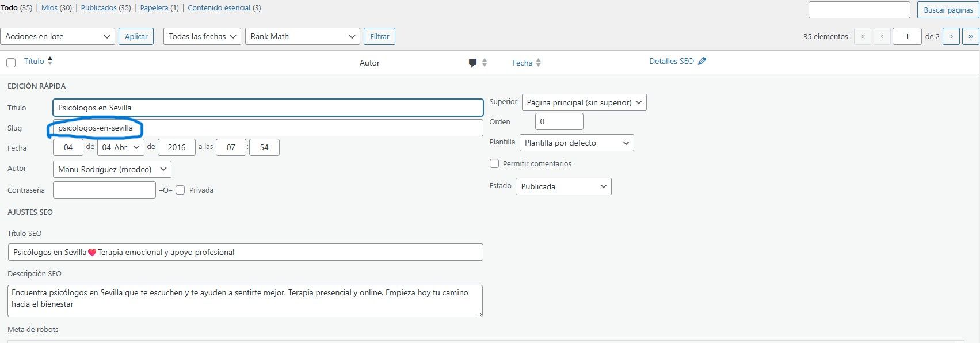Image resolution: width=980 pixels, height=343 pixels.
Task: Click the comments speech bubble column icon
Action: coord(472,63)
